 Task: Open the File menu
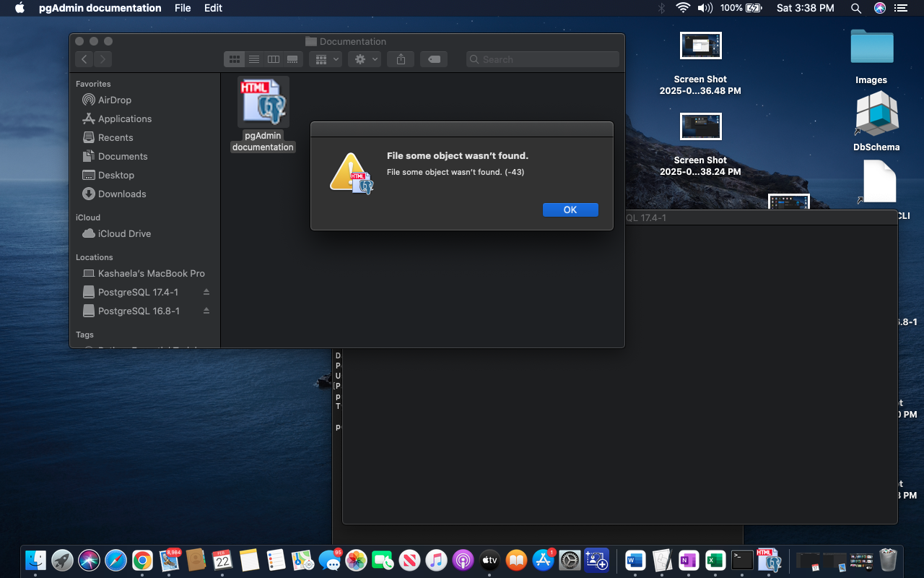pos(183,8)
